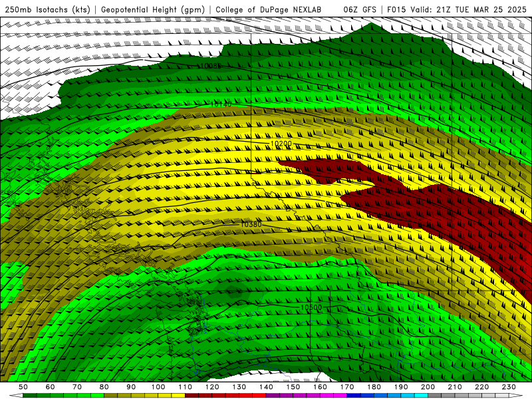
Task: Click the 90 label on the color scale
Action: (131, 387)
